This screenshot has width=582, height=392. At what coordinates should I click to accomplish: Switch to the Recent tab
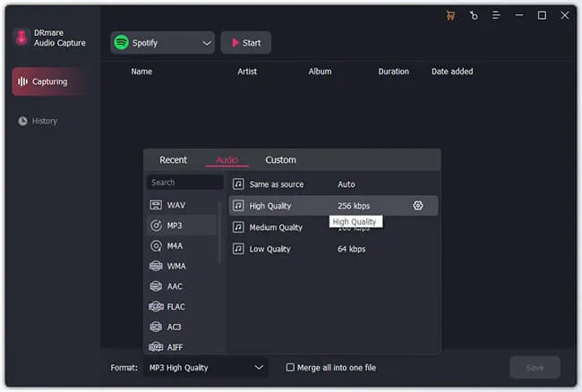[173, 160]
